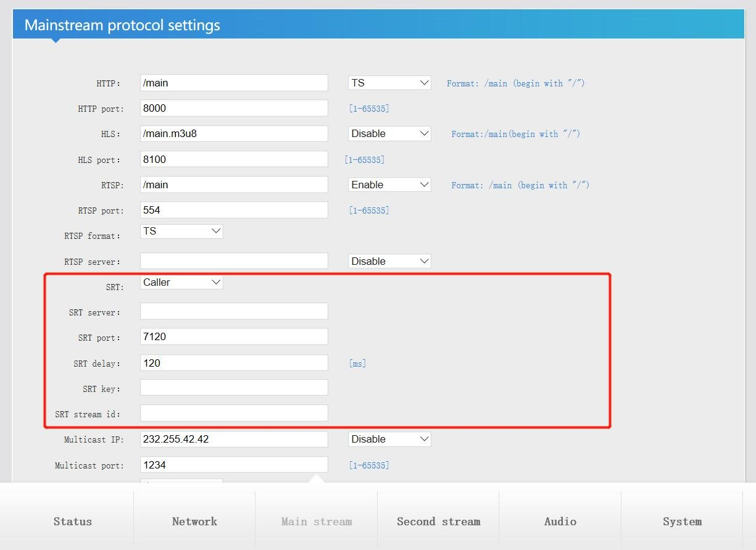Click the RTSP port 554 field
The width and height of the screenshot is (756, 550).
click(x=234, y=210)
